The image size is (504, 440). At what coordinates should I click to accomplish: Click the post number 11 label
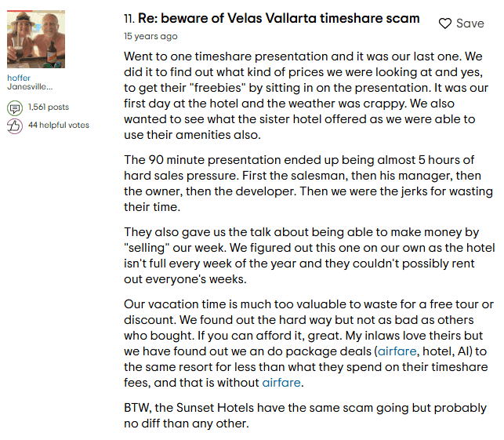coord(129,19)
